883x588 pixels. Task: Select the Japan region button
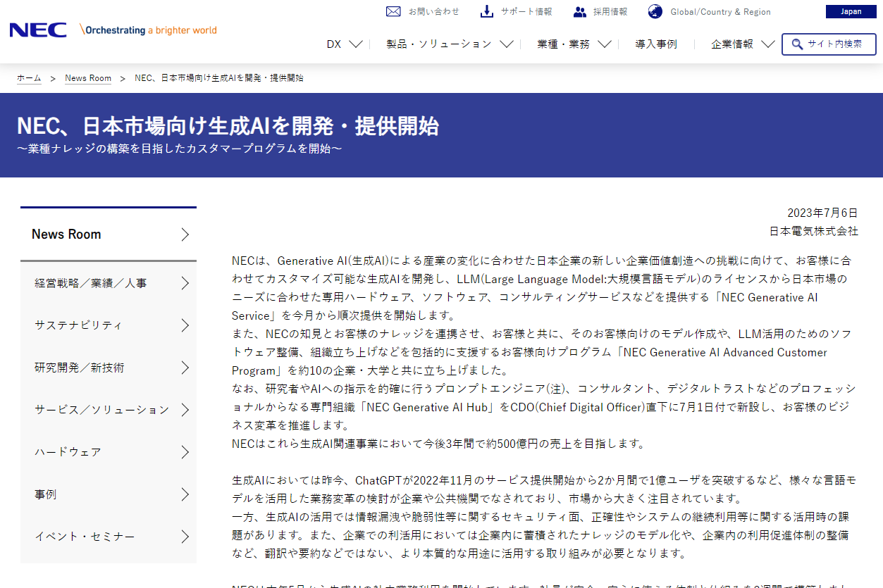pos(851,11)
